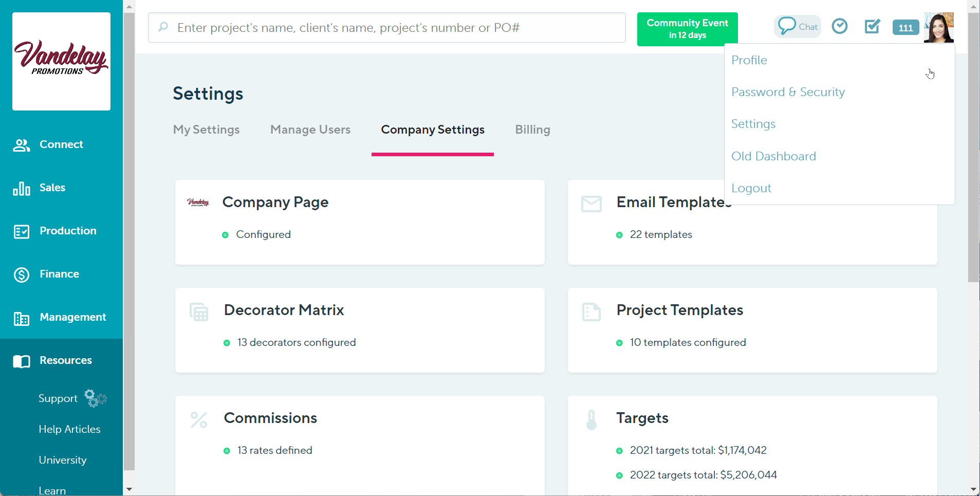Choose Old Dashboard in the dropdown menu
Viewport: 980px width, 496px height.
[773, 156]
